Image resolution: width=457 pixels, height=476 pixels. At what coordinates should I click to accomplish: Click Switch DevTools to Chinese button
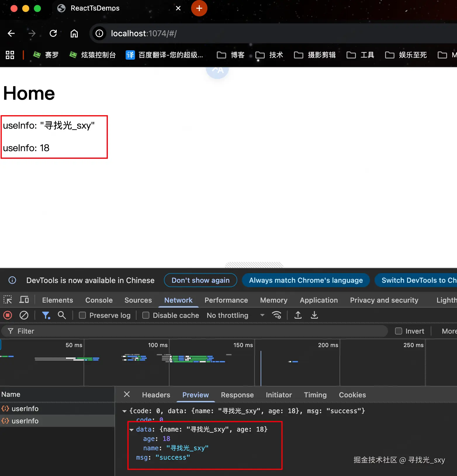click(416, 280)
